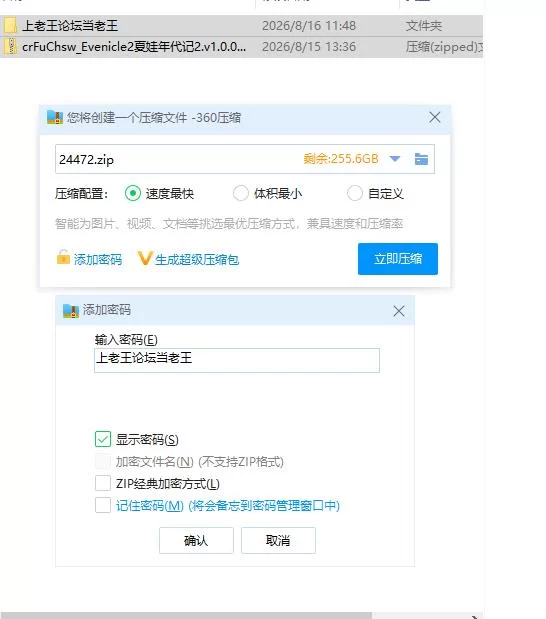The image size is (546, 619).
Task: Uncheck the 显示密码(S) checkbox
Action: (103, 439)
